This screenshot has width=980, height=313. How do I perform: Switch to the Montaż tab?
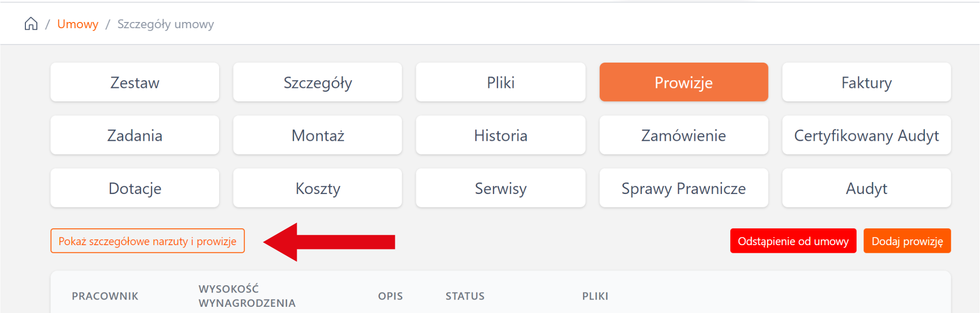[318, 135]
